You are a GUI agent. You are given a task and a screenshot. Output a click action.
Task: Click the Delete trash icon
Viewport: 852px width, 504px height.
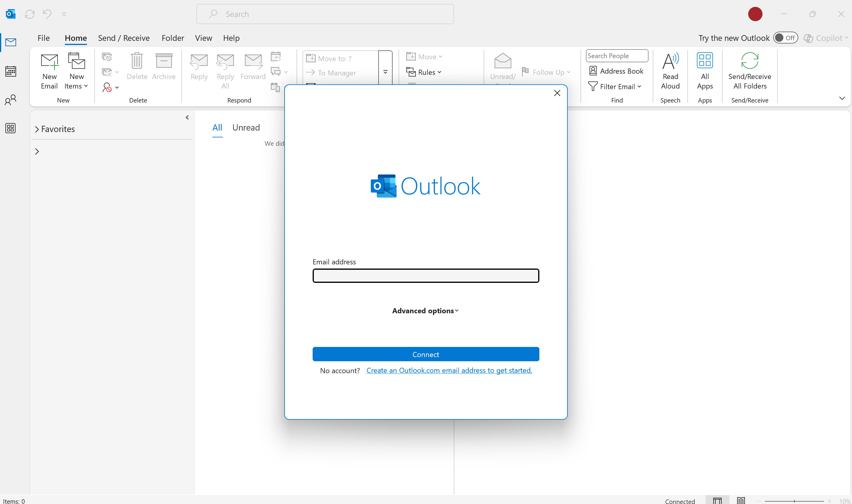click(137, 66)
